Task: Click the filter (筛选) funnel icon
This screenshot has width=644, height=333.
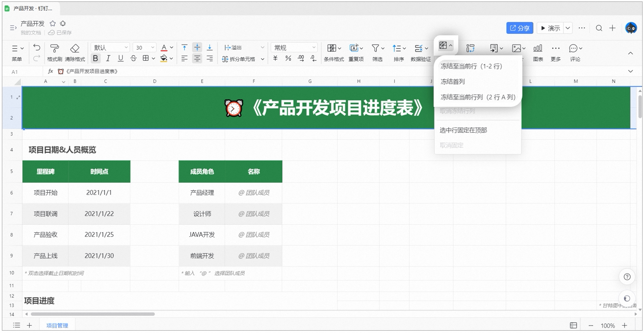Action: pyautogui.click(x=378, y=48)
